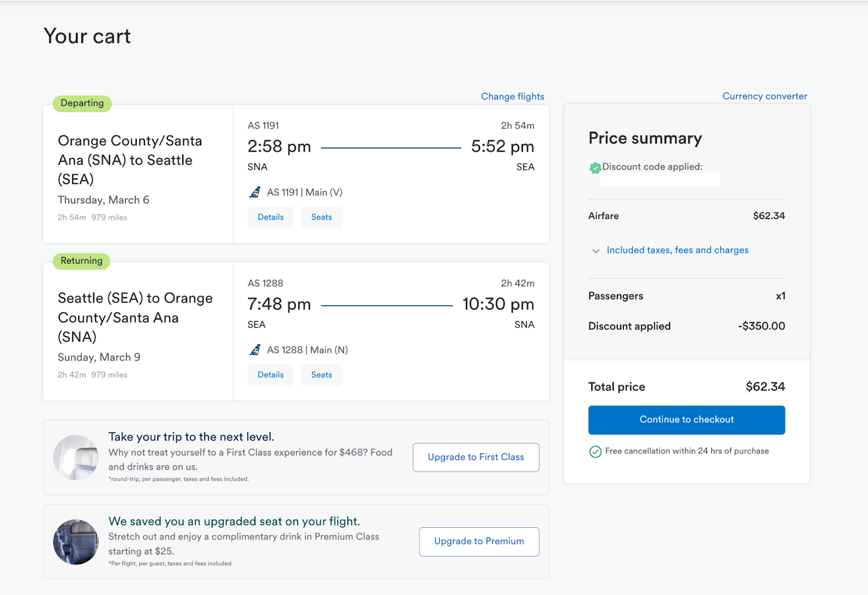Image resolution: width=868 pixels, height=595 pixels.
Task: View Details for departing flight AS 1191
Action: 270,217
